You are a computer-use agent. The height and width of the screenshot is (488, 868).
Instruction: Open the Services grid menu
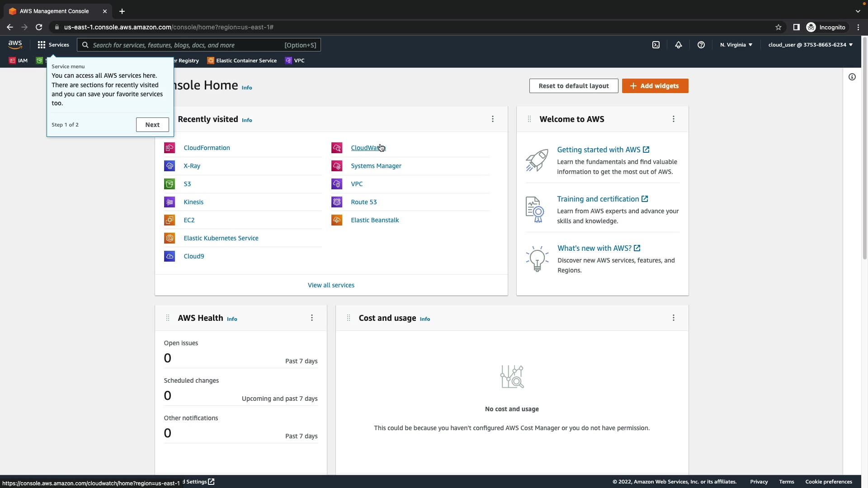click(53, 45)
